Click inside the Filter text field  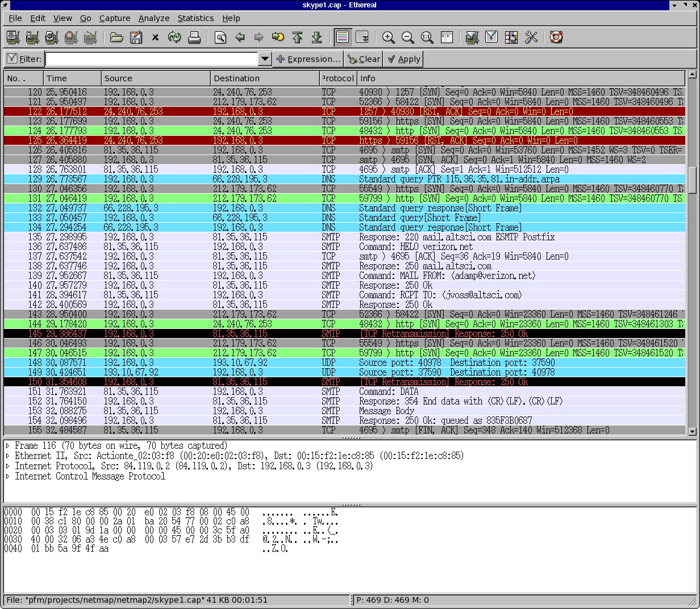coord(151,59)
